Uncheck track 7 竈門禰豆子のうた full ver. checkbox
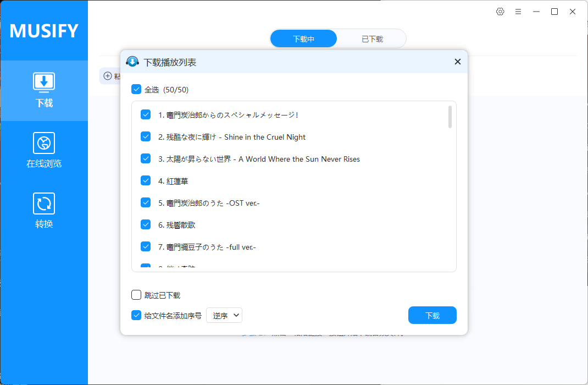 [146, 246]
